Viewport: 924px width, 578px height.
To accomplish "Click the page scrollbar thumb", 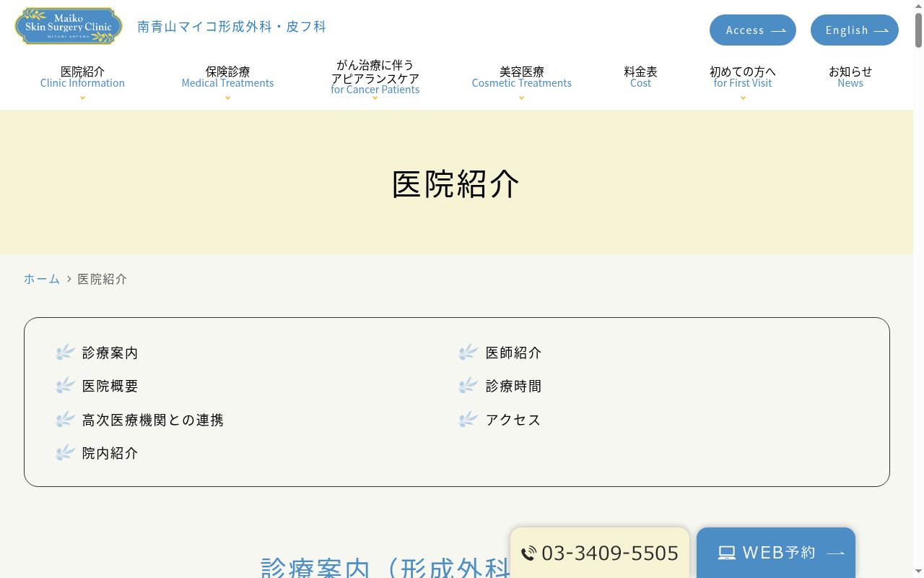I will point(918,29).
